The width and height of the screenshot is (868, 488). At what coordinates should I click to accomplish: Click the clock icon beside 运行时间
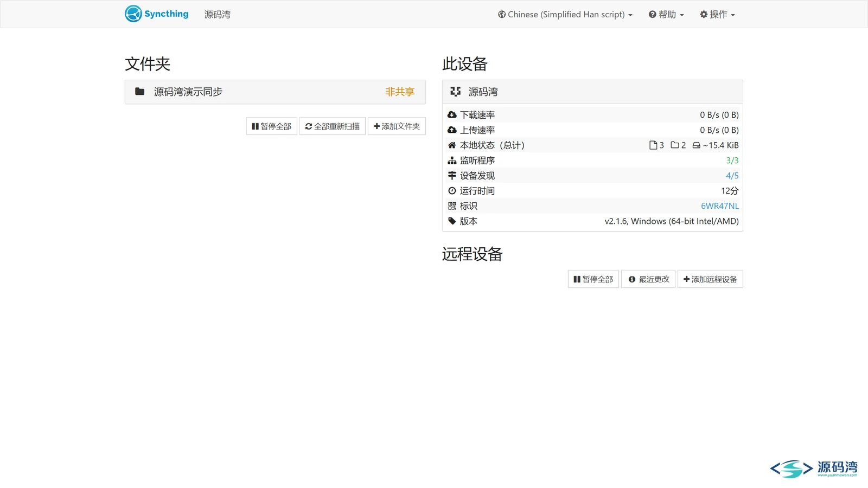[452, 191]
